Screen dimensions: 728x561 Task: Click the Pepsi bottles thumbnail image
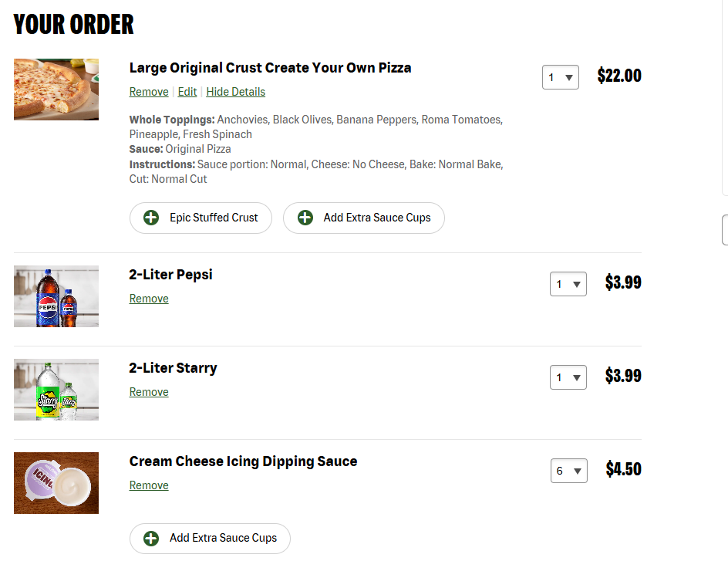(x=56, y=296)
